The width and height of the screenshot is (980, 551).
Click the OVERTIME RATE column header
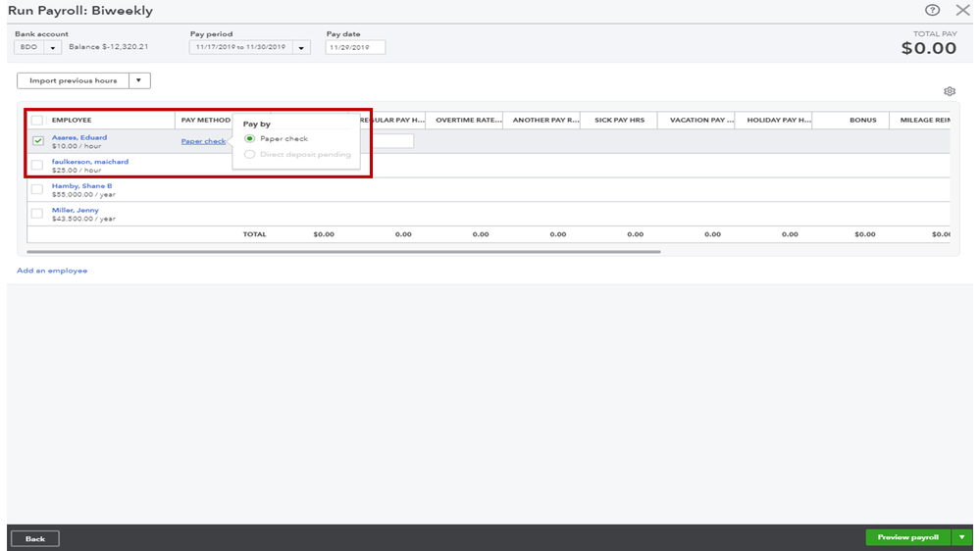point(468,120)
